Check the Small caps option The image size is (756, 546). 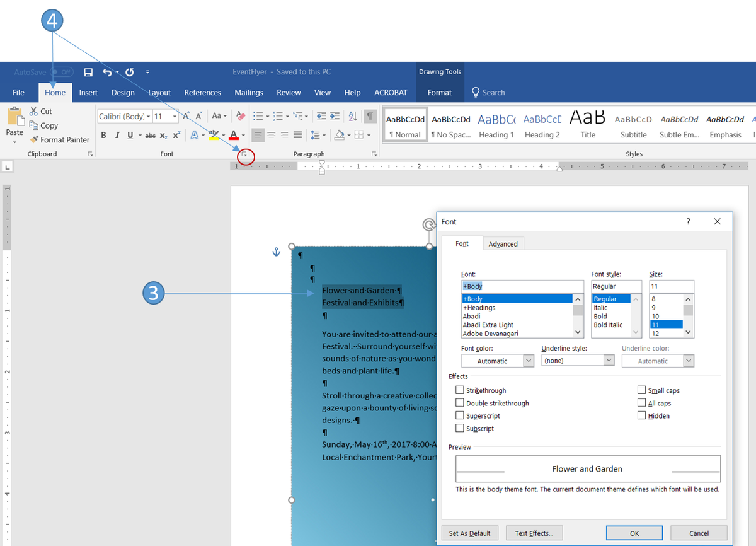pos(641,390)
